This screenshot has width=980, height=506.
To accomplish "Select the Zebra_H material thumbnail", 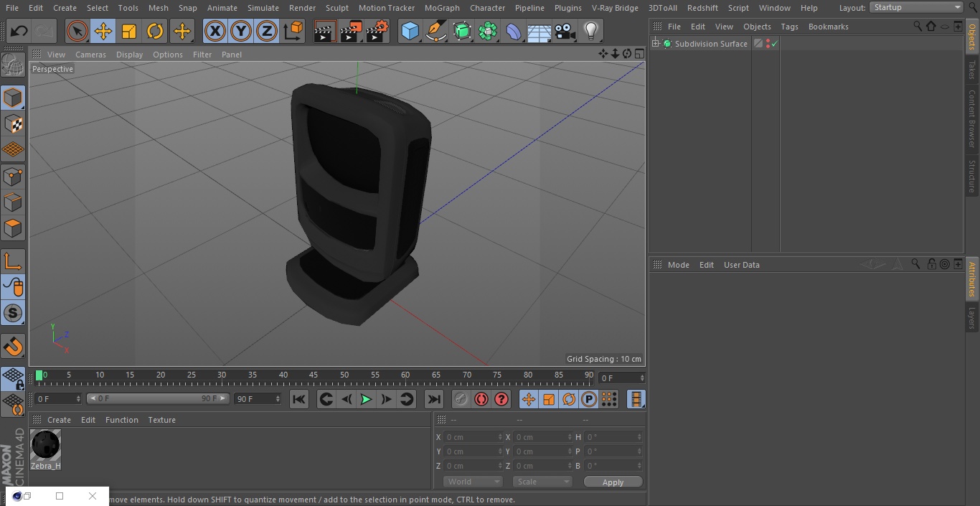I will [x=45, y=446].
